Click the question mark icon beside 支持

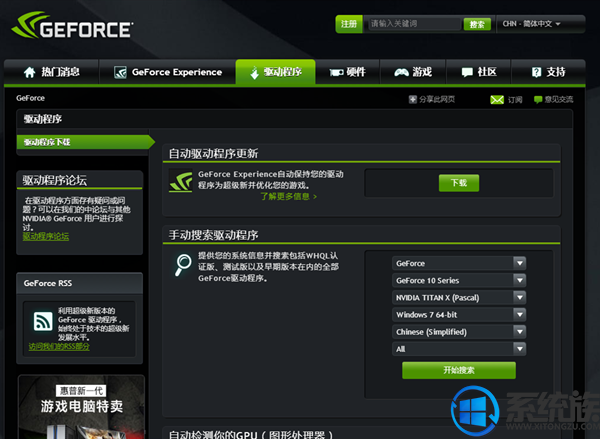tap(536, 72)
